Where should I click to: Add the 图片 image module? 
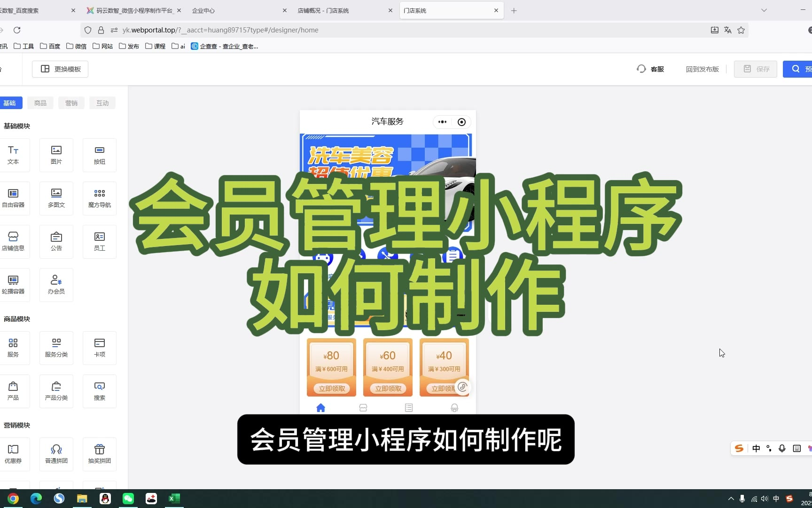56,155
